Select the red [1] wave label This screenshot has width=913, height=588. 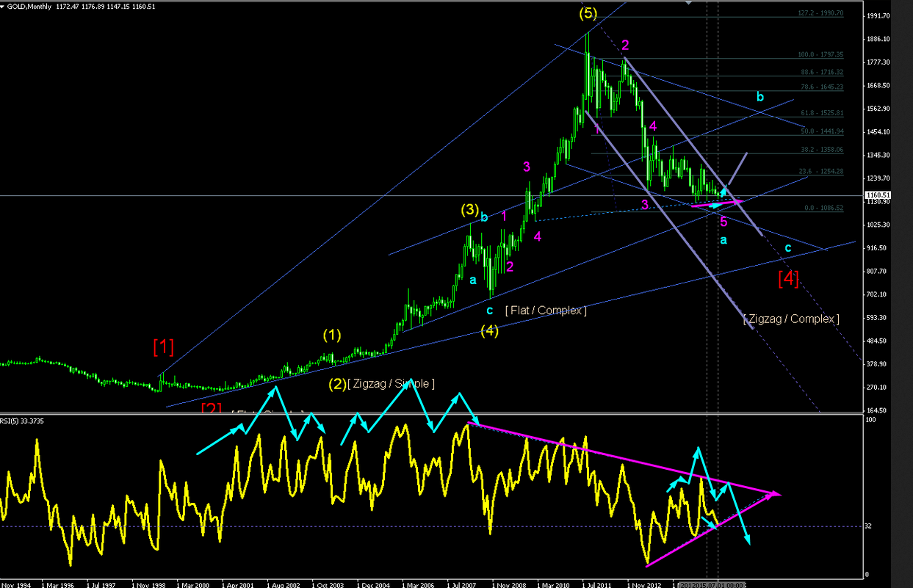[163, 346]
